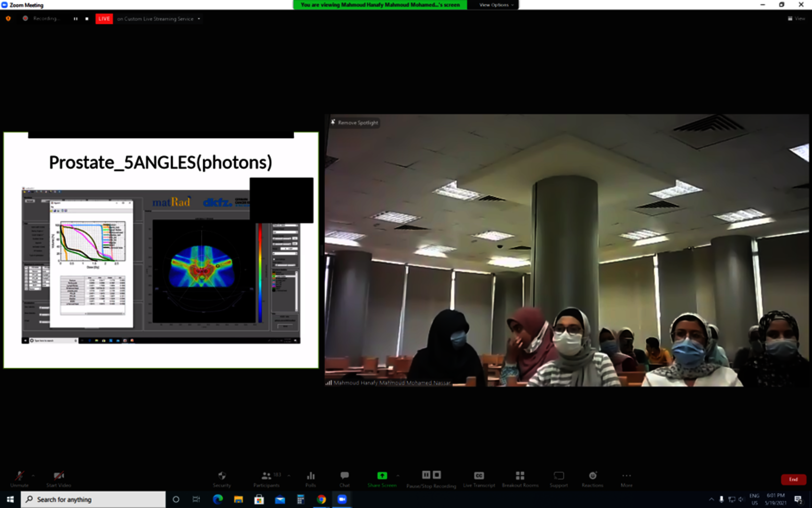Click Remove Spotlight on the video
This screenshot has height=508, width=812.
pos(354,123)
